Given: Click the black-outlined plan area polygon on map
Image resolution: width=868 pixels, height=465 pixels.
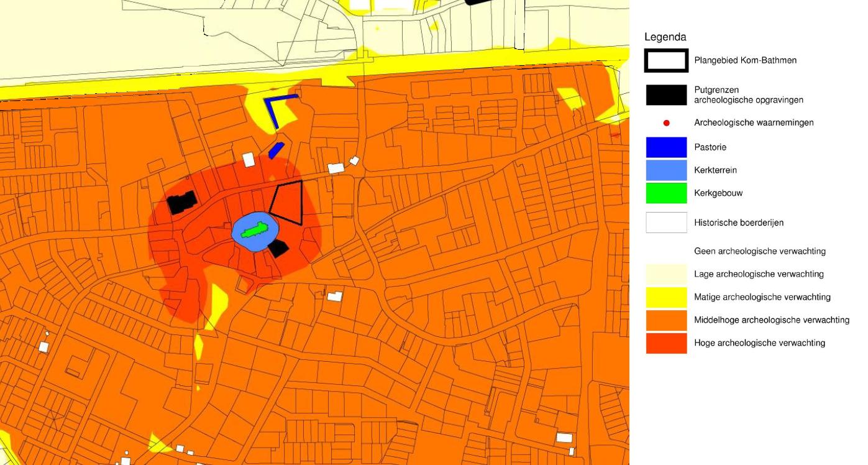Looking at the screenshot, I should tap(287, 201).
